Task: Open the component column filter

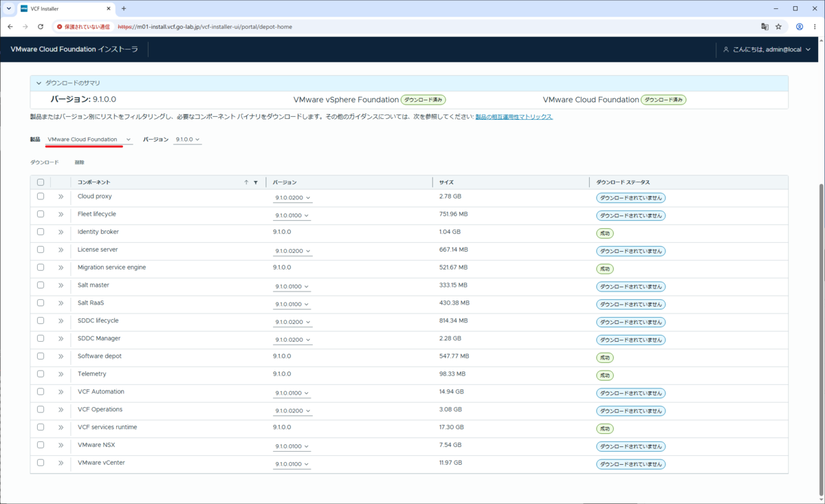Action: click(x=256, y=182)
